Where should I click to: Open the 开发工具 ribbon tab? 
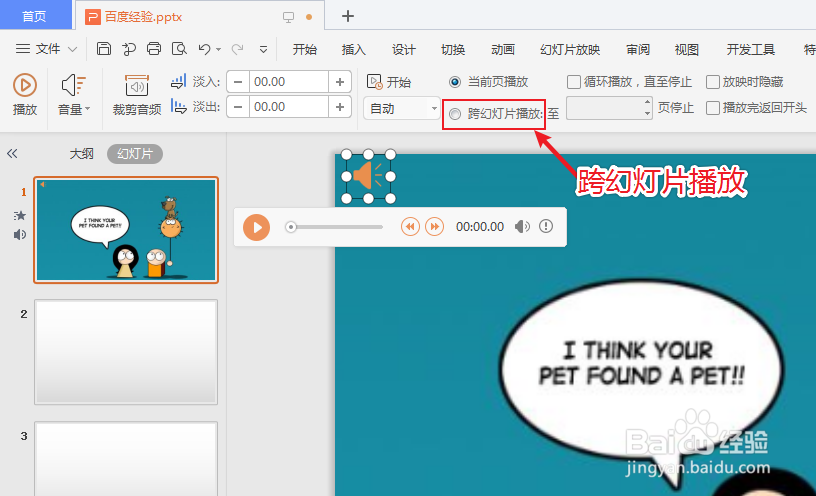click(750, 49)
